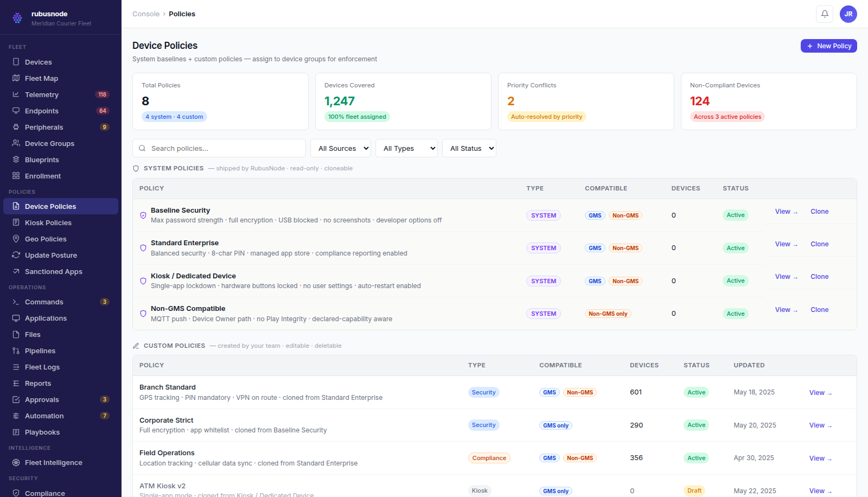Click 'Auto-resolved by priority' badge
This screenshot has width=868, height=497.
(546, 117)
